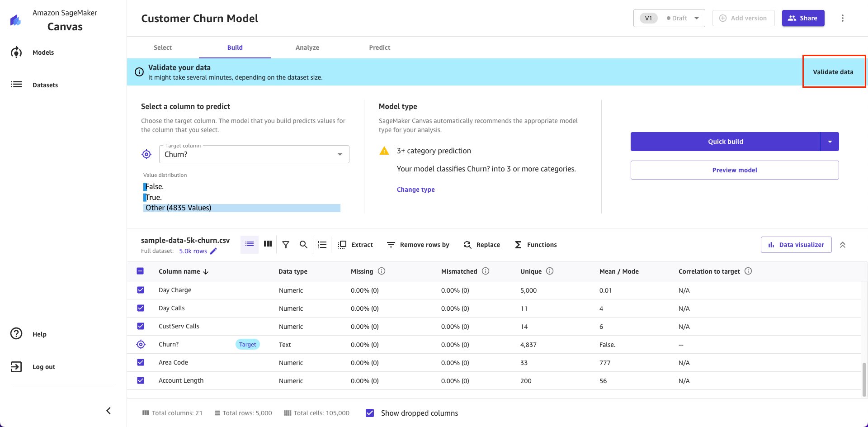
Task: Click the warning triangle next to 3+ category prediction
Action: [x=384, y=151]
